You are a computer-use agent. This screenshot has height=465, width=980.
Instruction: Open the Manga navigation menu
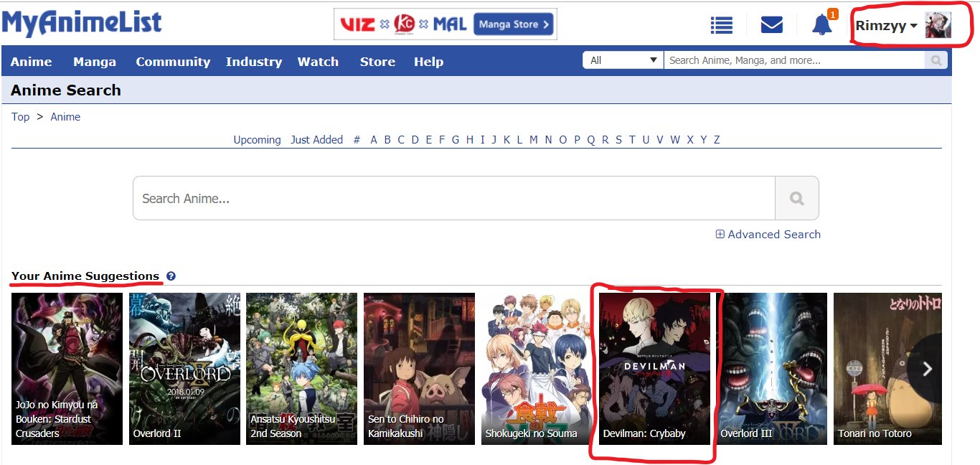coord(94,62)
